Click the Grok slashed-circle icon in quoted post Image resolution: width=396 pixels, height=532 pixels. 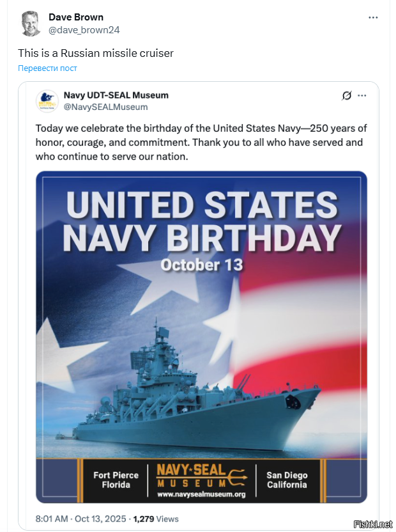coord(347,95)
